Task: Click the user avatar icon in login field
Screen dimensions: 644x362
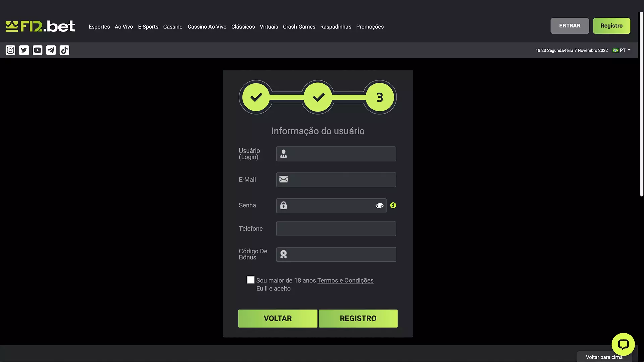Action: [x=283, y=154]
